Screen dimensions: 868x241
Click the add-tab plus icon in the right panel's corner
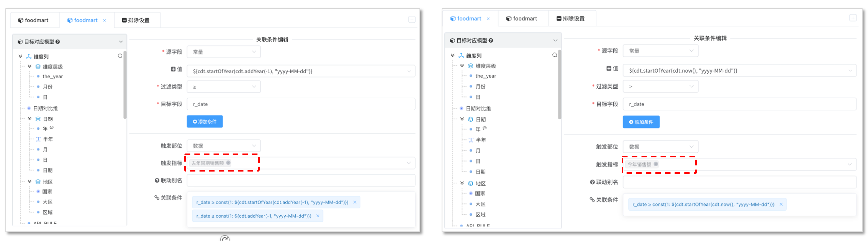(x=853, y=18)
